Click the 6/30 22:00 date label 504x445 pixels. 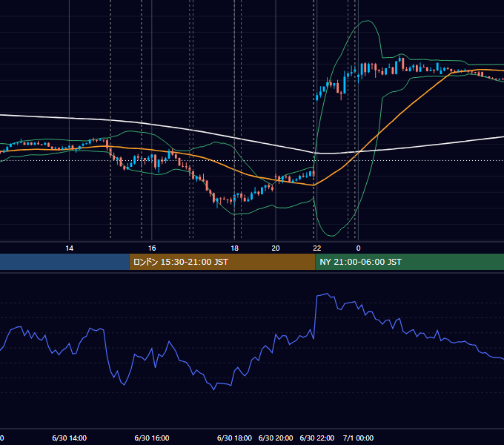pyautogui.click(x=317, y=438)
